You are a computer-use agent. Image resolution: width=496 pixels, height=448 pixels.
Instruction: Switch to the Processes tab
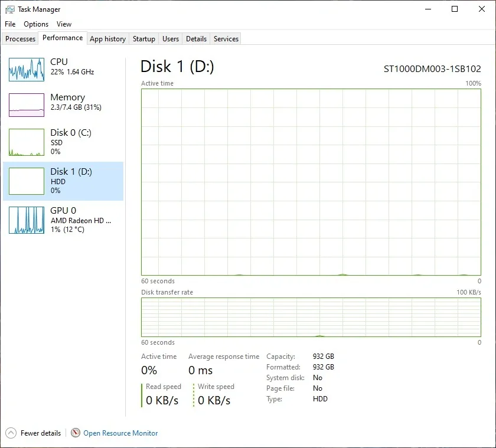[x=20, y=39]
